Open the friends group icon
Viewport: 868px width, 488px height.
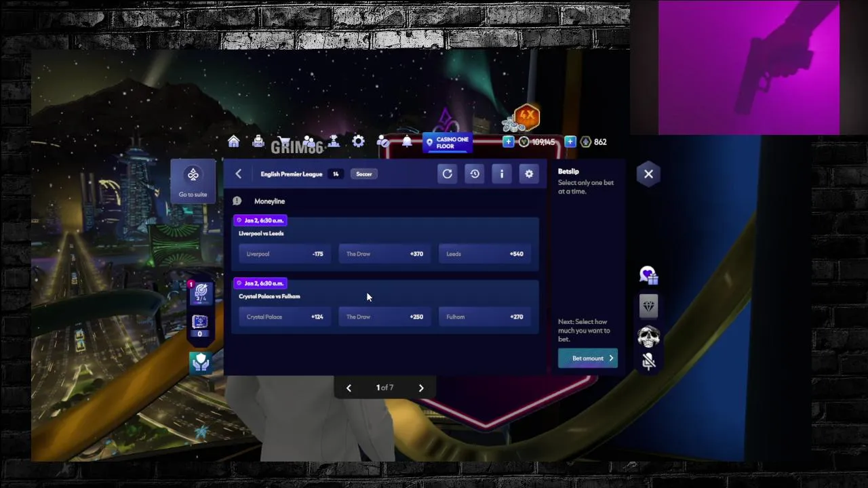pyautogui.click(x=309, y=142)
